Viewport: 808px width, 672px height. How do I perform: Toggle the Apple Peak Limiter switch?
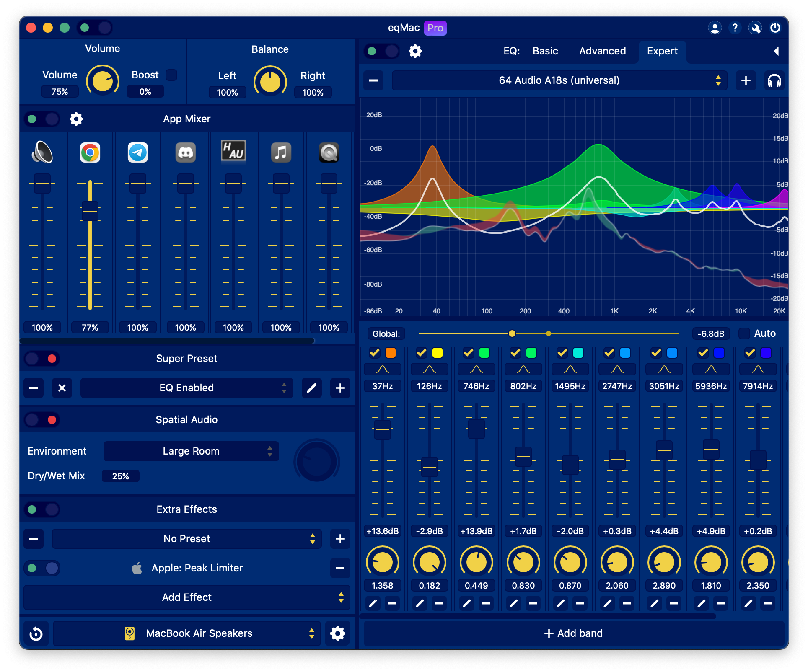click(42, 568)
